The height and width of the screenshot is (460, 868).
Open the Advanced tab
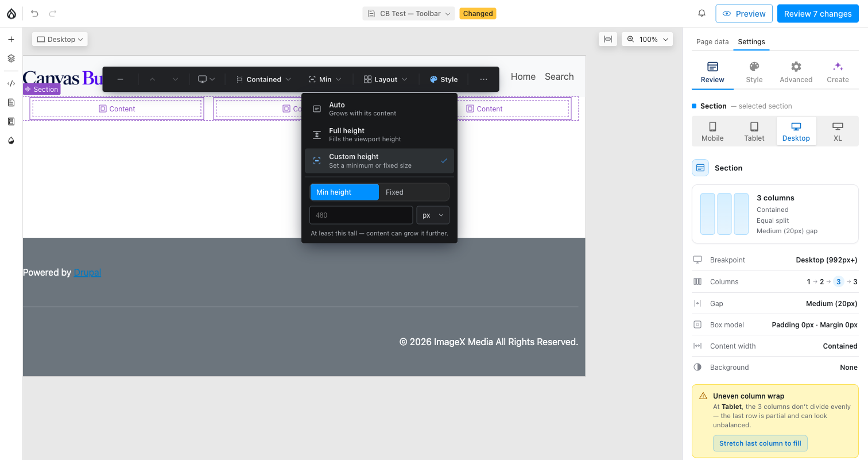pyautogui.click(x=796, y=73)
